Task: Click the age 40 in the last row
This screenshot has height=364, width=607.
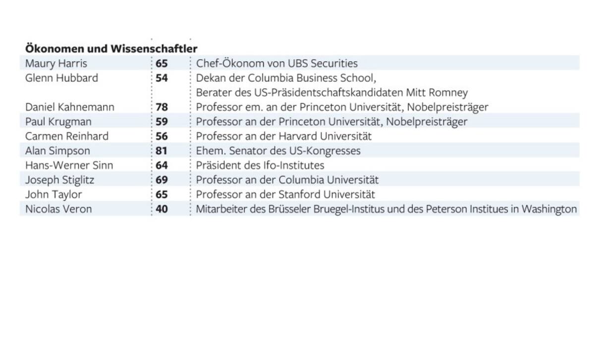Action: (x=162, y=209)
